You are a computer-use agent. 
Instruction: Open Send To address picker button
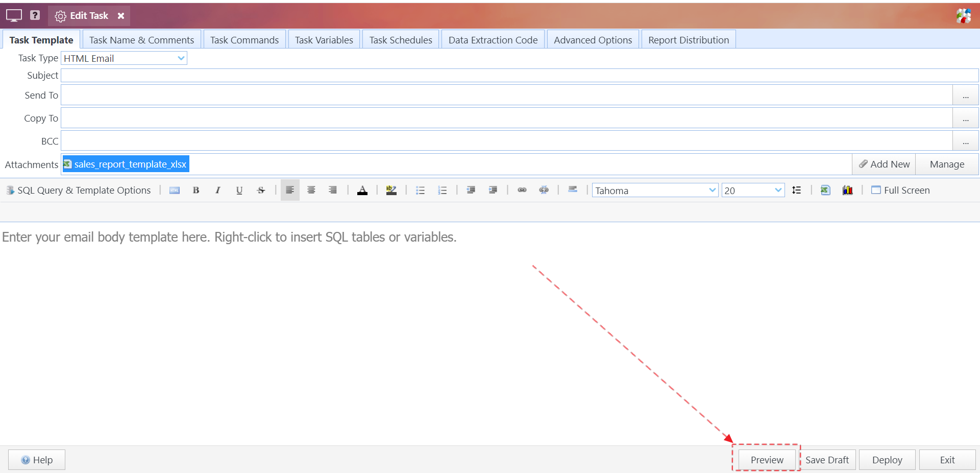(966, 95)
